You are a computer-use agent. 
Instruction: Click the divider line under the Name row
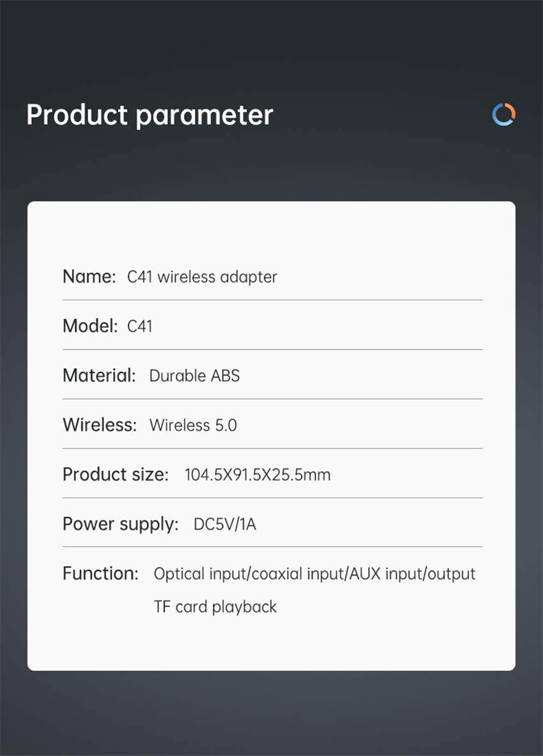[x=272, y=300]
